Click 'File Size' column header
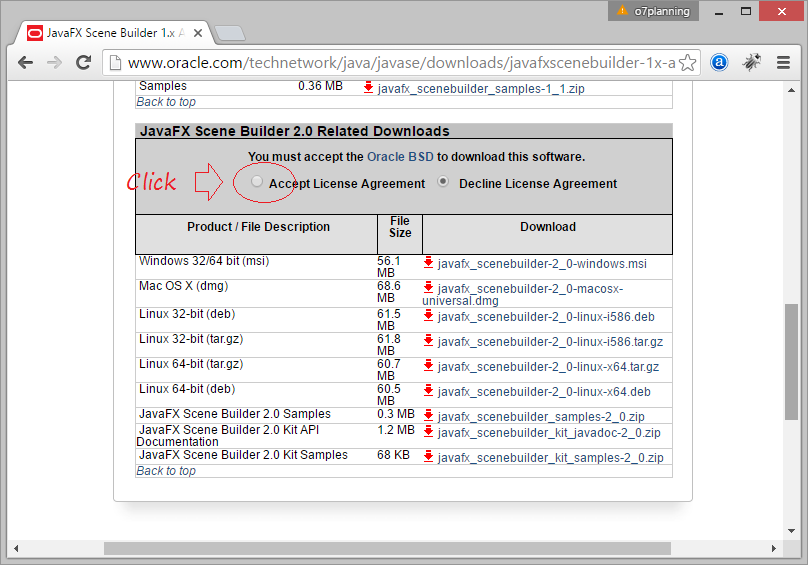 400,227
